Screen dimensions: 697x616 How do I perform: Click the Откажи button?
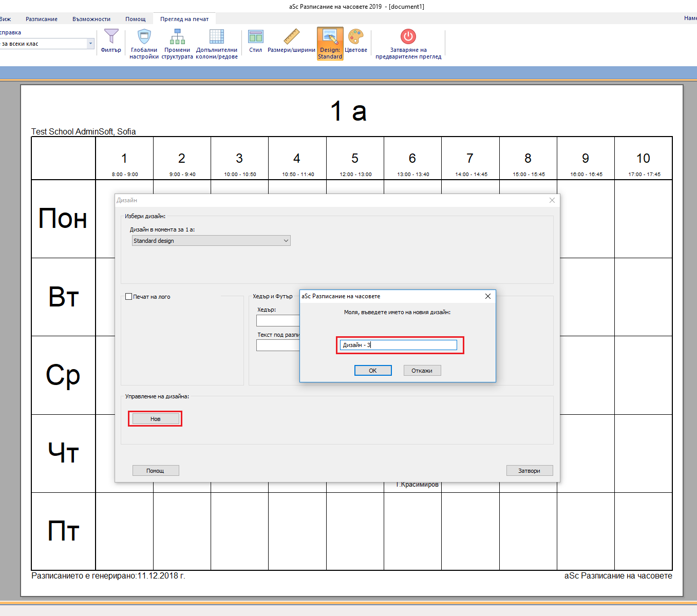click(422, 371)
